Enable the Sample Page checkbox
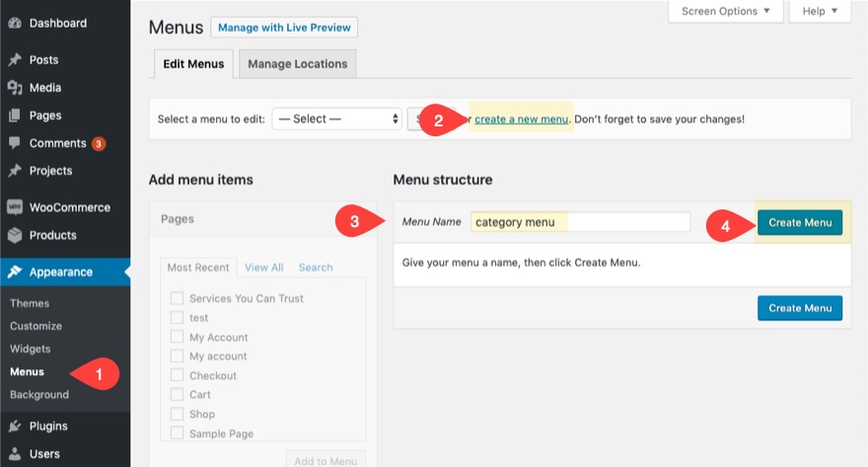This screenshot has width=868, height=467. click(178, 433)
